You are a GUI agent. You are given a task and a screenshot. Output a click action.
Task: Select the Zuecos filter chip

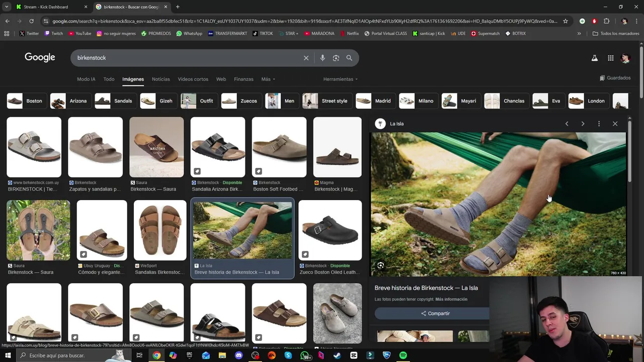[x=240, y=101]
